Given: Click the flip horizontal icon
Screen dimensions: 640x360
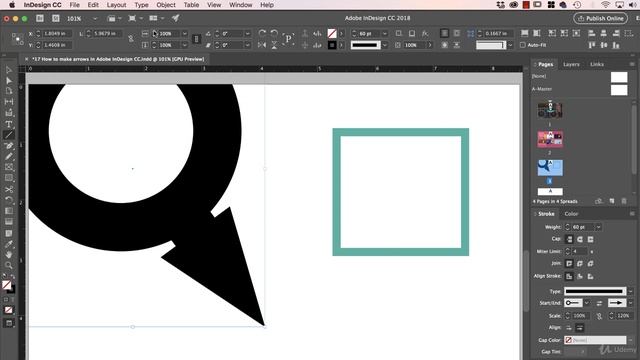Looking at the screenshot, I should 262,45.
